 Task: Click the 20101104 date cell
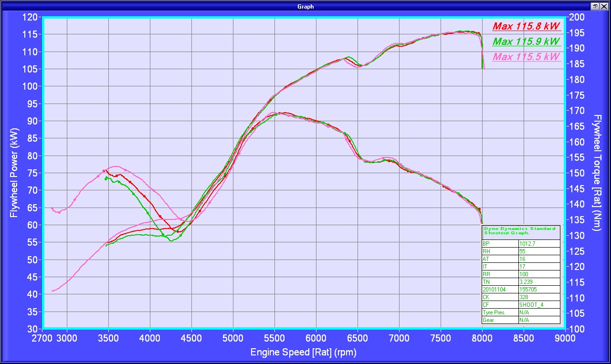point(500,289)
